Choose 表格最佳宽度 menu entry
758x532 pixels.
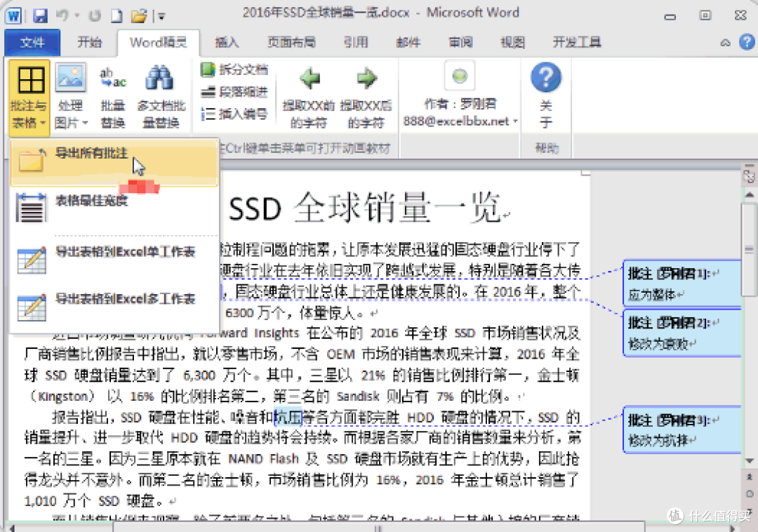point(114,208)
